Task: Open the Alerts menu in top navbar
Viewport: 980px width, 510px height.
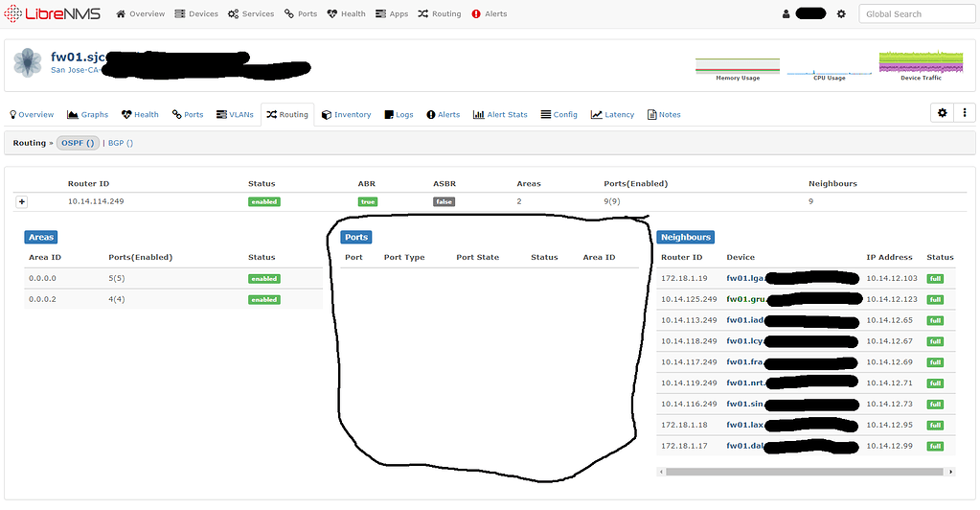Action: click(x=490, y=13)
